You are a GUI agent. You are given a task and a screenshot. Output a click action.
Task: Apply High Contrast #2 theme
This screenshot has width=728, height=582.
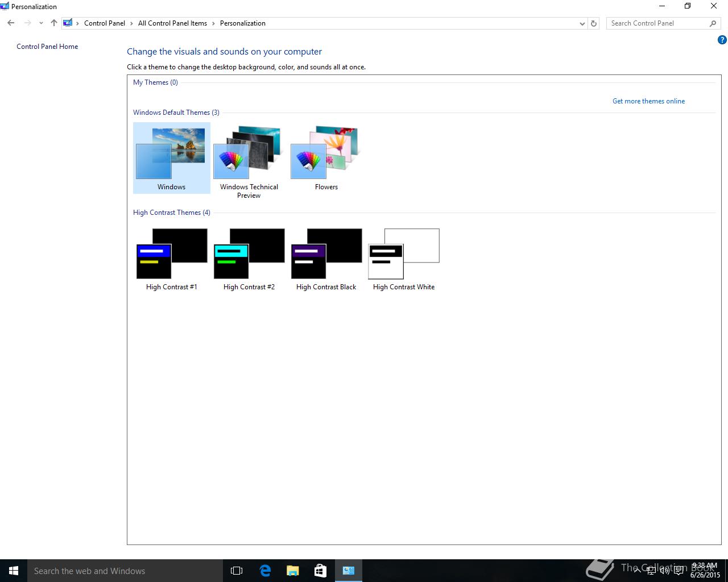[x=249, y=260]
